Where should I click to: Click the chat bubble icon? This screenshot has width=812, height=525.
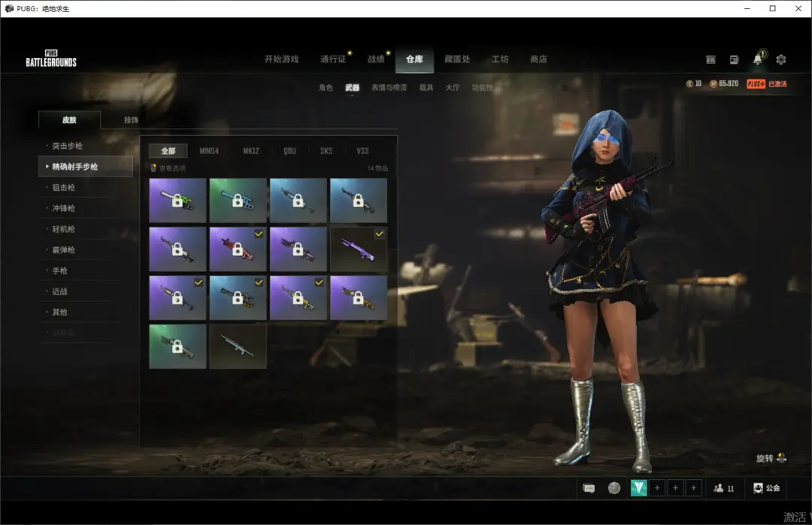point(589,488)
